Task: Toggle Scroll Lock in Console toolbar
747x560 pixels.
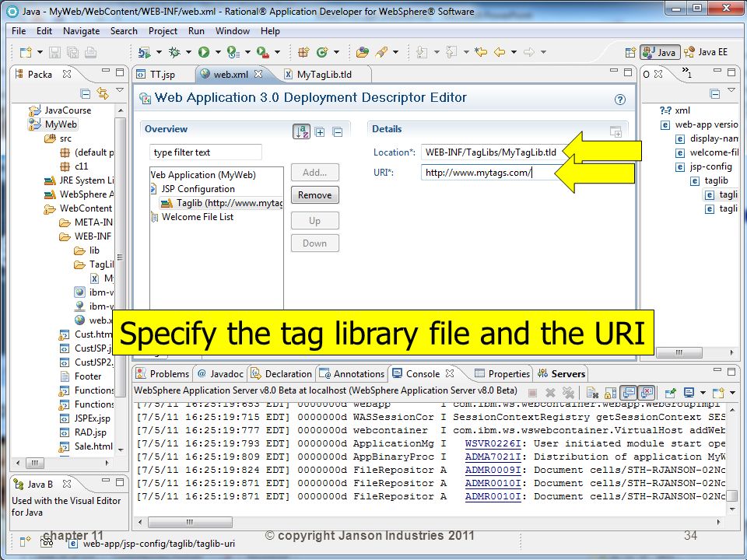Action: (x=610, y=393)
